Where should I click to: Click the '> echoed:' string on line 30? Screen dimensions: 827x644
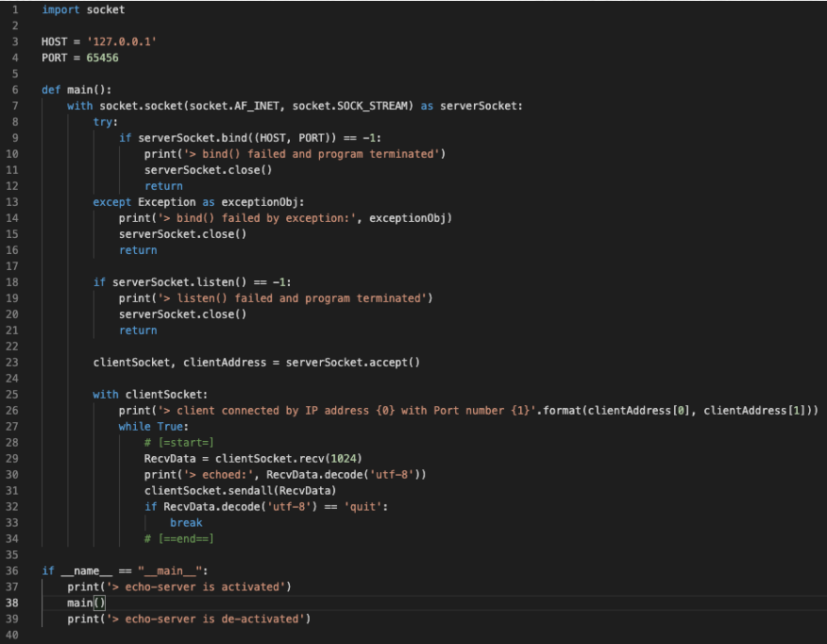tap(218, 475)
